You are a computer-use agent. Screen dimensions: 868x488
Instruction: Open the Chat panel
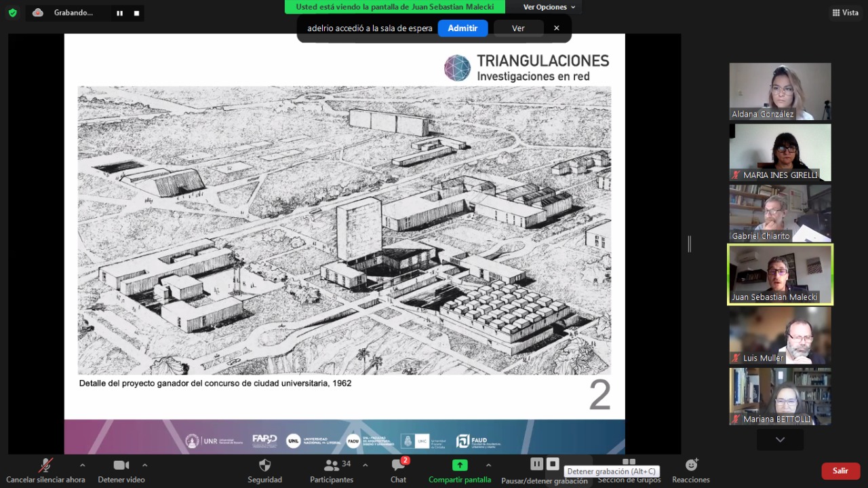coord(398,466)
